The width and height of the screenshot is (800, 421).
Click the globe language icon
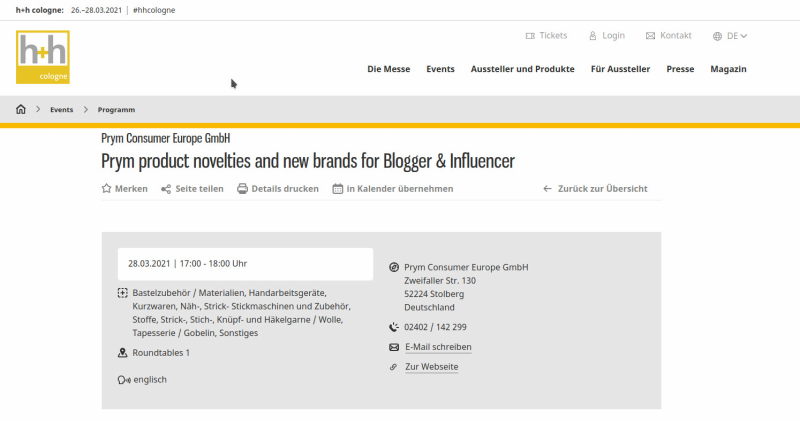coord(717,36)
